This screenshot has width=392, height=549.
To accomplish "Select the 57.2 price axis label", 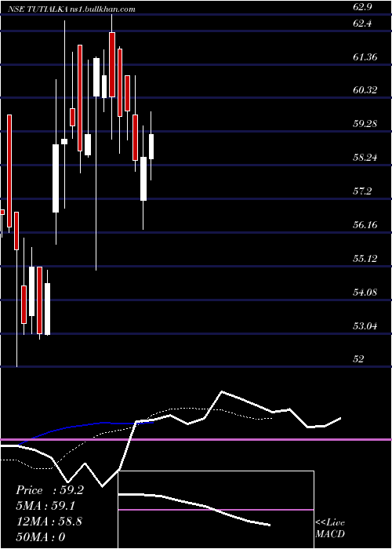I will click(x=362, y=191).
